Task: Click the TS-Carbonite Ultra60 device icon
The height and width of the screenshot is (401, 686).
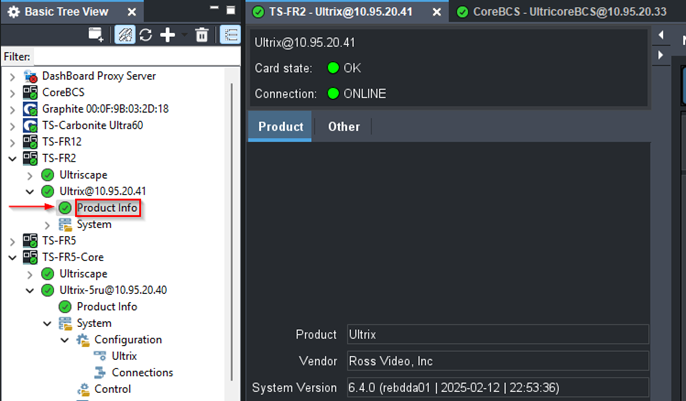Action: tap(31, 126)
